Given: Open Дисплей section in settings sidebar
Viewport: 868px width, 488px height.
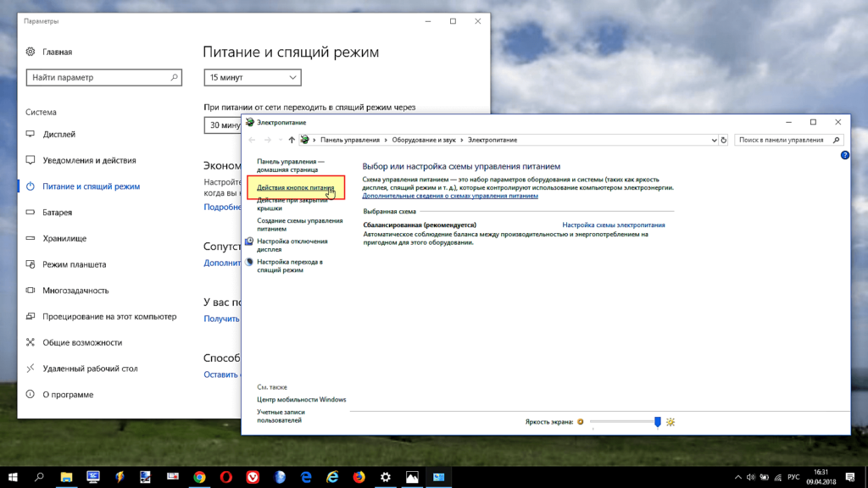Looking at the screenshot, I should (x=58, y=134).
